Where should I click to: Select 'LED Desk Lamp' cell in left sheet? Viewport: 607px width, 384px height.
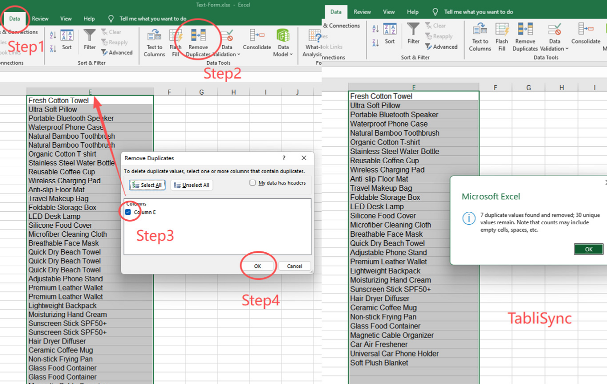[x=90, y=216]
